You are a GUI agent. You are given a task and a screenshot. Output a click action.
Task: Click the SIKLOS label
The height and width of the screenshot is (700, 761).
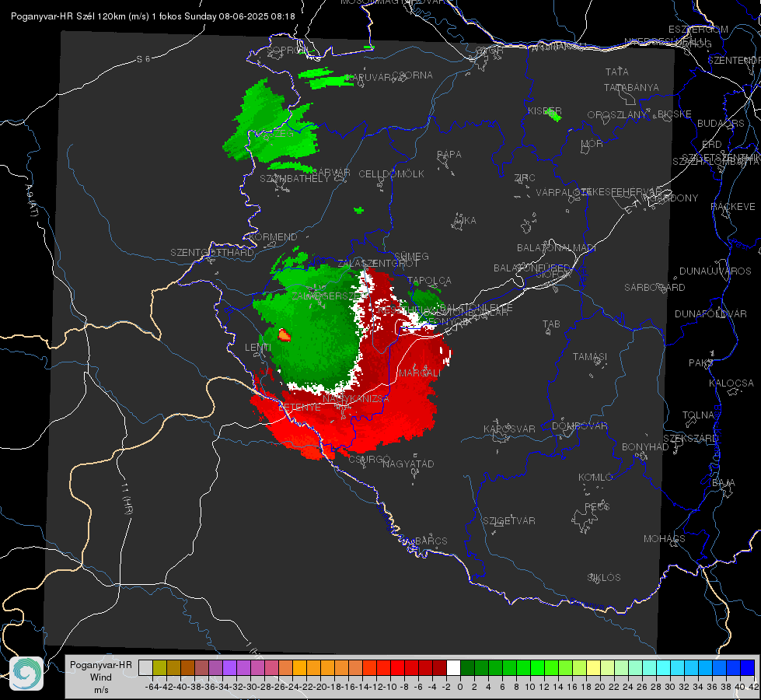604,578
